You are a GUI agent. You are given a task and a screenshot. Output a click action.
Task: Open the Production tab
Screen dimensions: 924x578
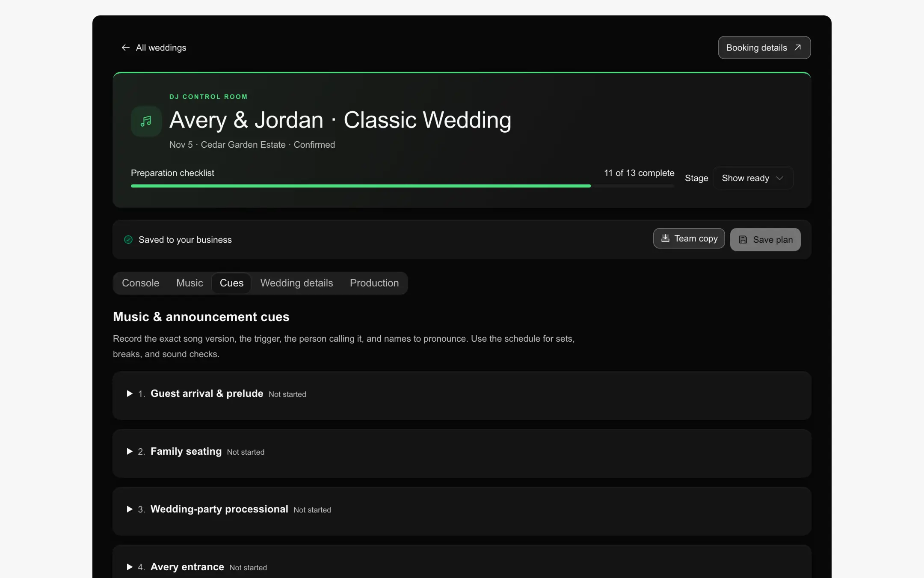[374, 283]
